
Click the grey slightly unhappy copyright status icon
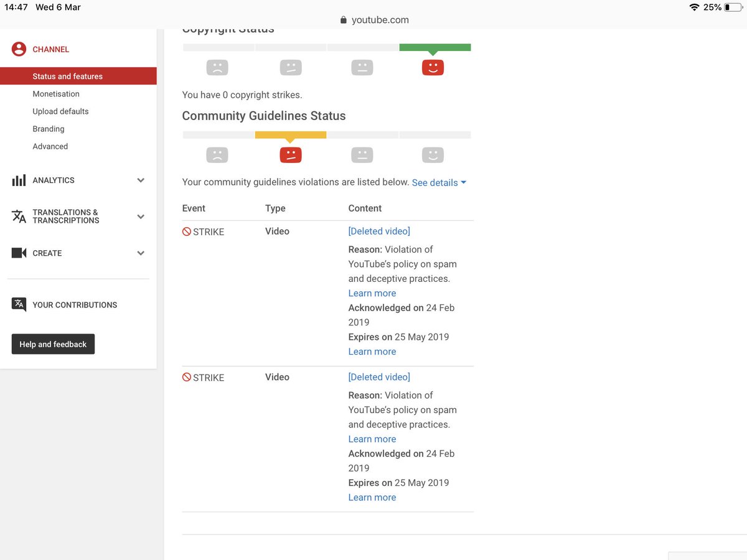[x=291, y=67]
